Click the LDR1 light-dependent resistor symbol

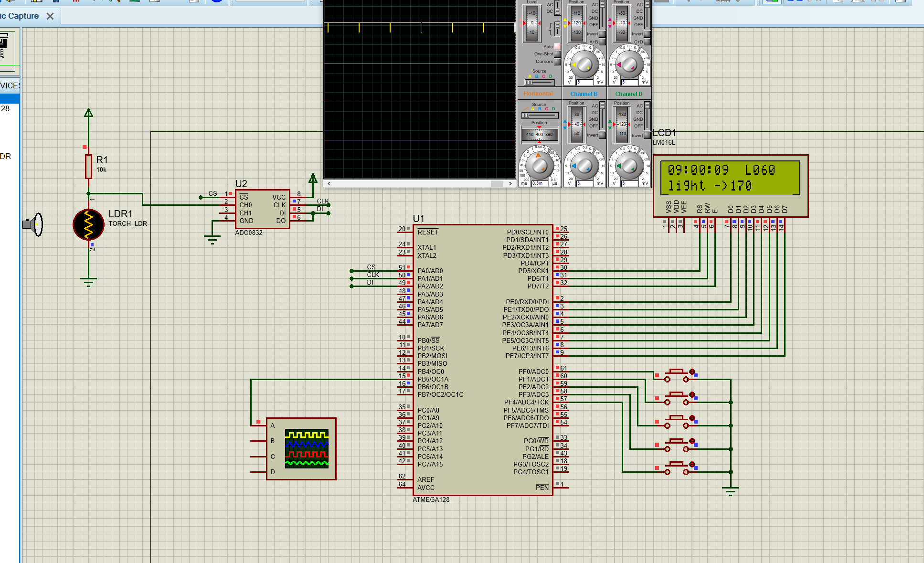[88, 224]
